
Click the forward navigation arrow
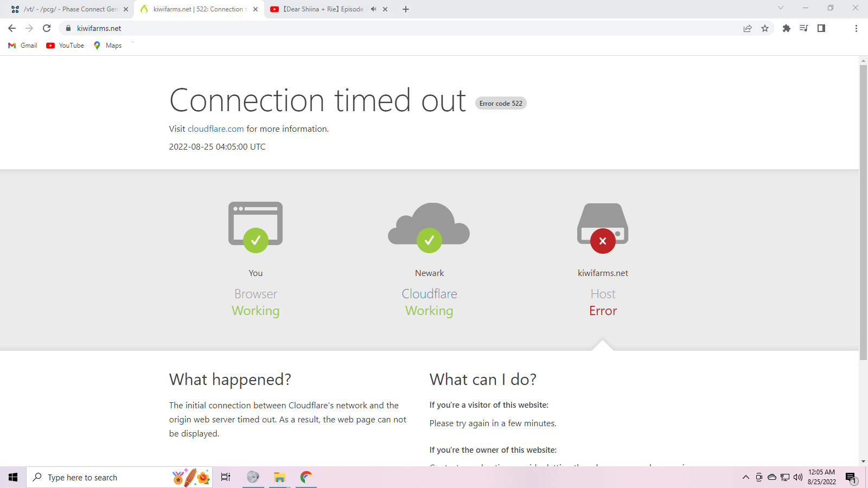click(x=29, y=28)
